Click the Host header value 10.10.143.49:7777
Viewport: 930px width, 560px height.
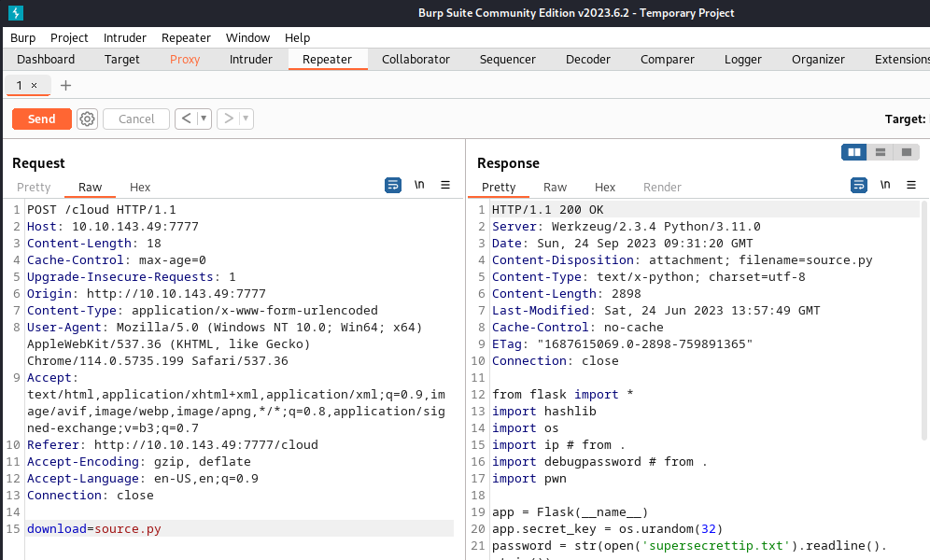135,227
